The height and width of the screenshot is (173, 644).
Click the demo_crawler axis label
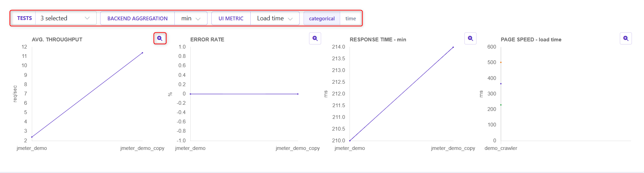tap(501, 148)
